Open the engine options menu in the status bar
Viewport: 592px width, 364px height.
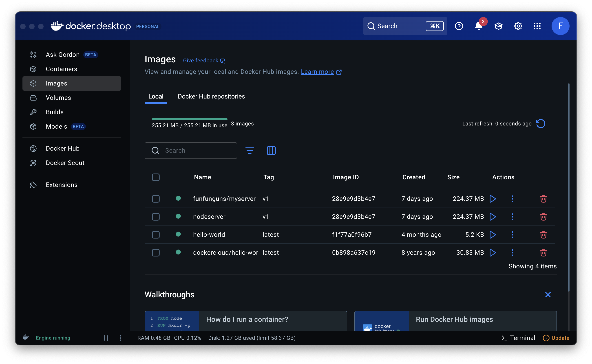point(120,338)
